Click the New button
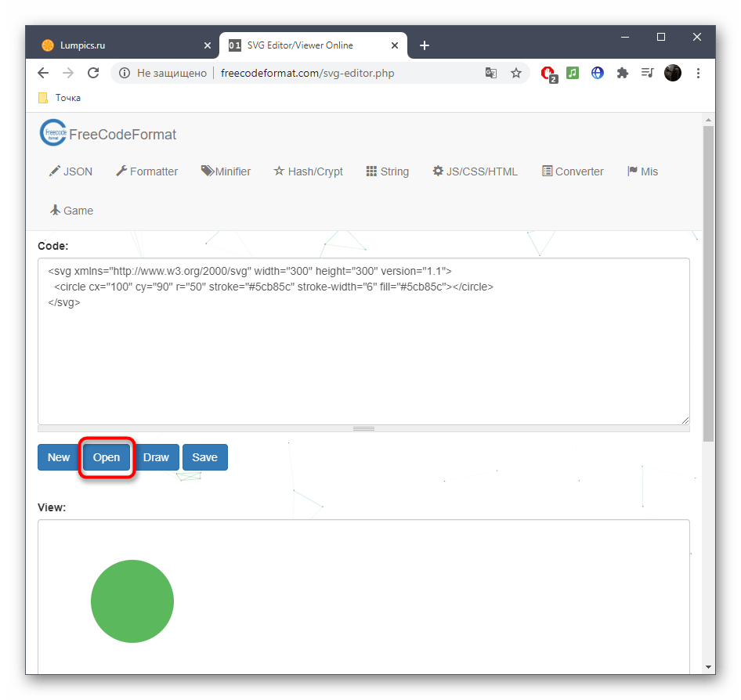The image size is (741, 700). 59,457
